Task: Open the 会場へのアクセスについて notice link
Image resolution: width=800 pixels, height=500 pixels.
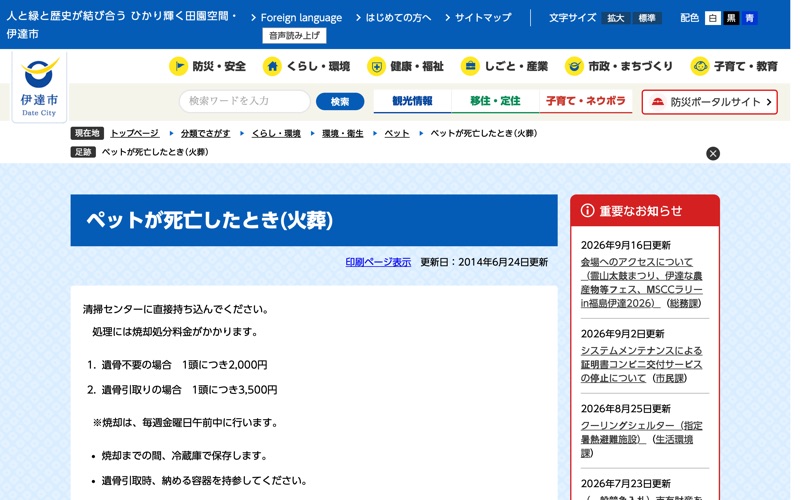Action: click(641, 283)
